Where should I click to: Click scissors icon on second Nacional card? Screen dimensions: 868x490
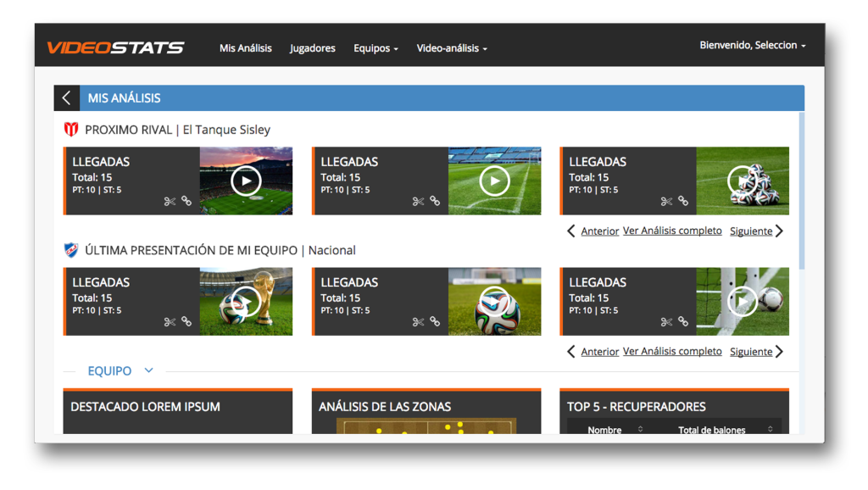tap(418, 322)
